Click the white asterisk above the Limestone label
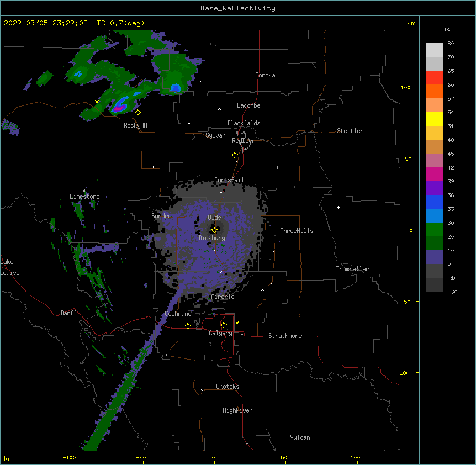 pos(85,191)
